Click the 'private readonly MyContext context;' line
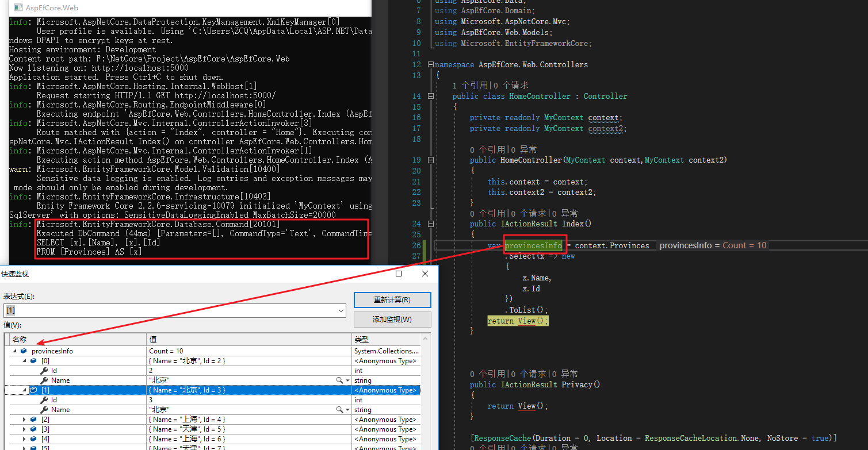 point(546,117)
